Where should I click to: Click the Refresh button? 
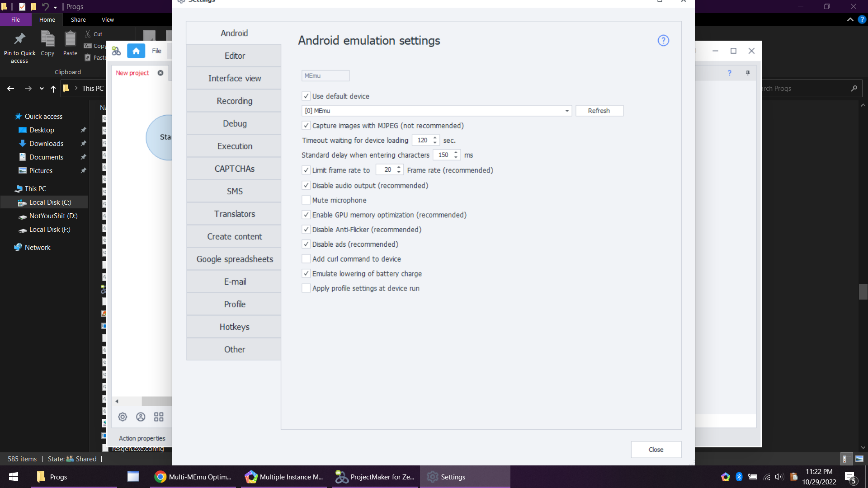[x=599, y=111]
